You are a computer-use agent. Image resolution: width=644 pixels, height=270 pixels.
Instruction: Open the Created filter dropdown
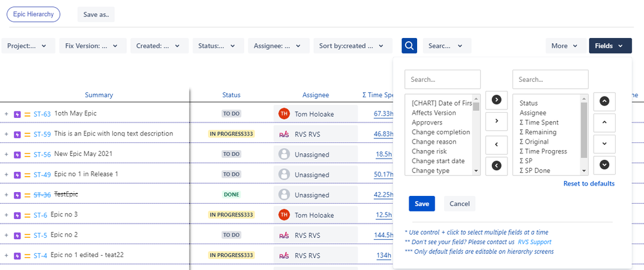coord(160,46)
